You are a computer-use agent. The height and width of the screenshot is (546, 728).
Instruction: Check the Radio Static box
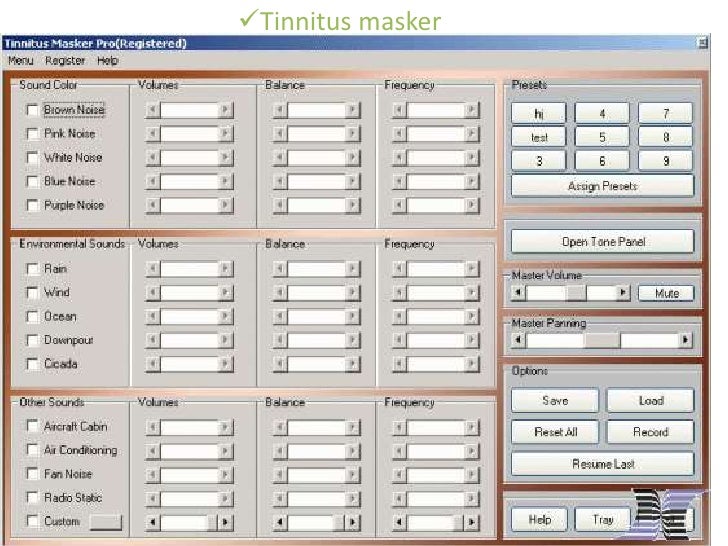(32, 498)
